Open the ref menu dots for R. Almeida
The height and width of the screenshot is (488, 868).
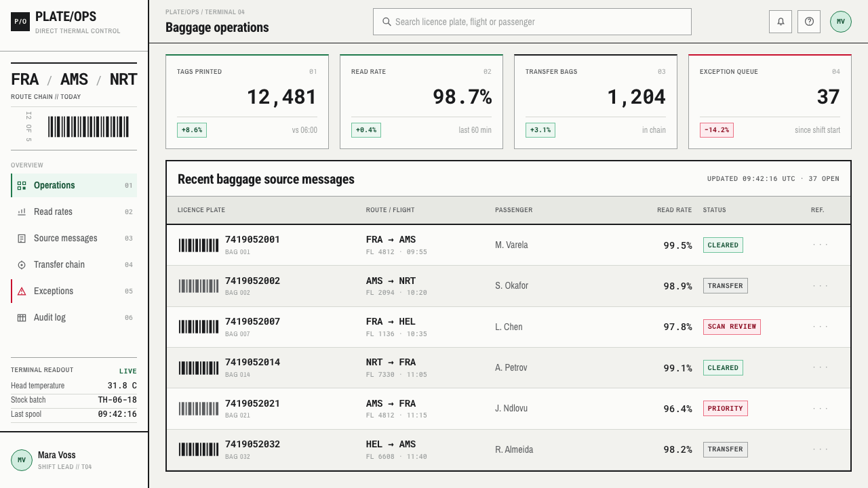tap(821, 449)
